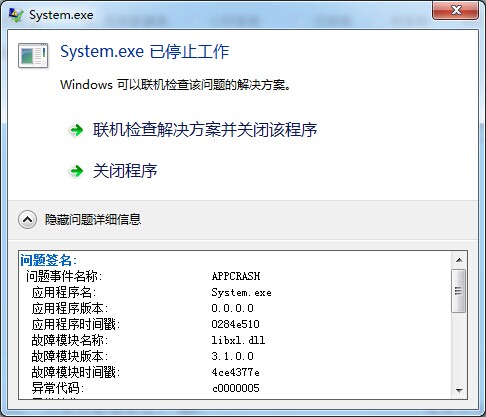Click the details scrollbar thumb
This screenshot has width=486, height=417.
(x=459, y=291)
